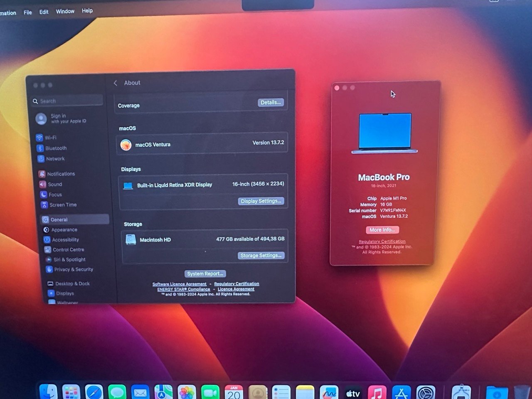Open ENERGY STAR Compliance link
The width and height of the screenshot is (532, 399).
(x=184, y=289)
